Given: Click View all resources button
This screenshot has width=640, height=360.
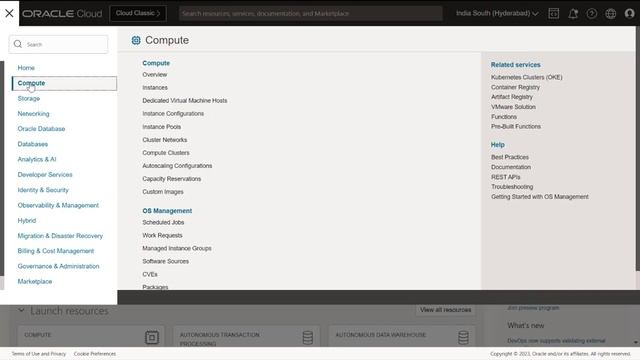Looking at the screenshot, I should coord(445,310).
